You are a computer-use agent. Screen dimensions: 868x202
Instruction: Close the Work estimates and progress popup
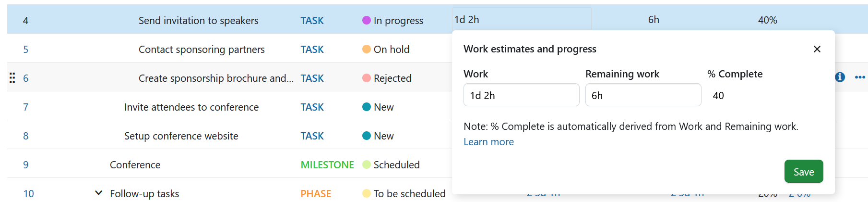click(817, 49)
